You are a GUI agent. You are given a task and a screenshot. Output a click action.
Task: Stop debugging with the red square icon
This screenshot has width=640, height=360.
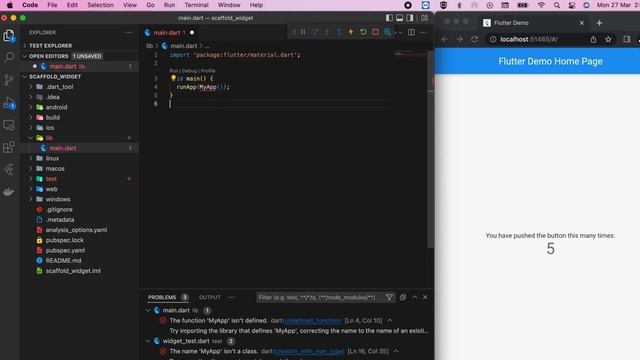375,32
